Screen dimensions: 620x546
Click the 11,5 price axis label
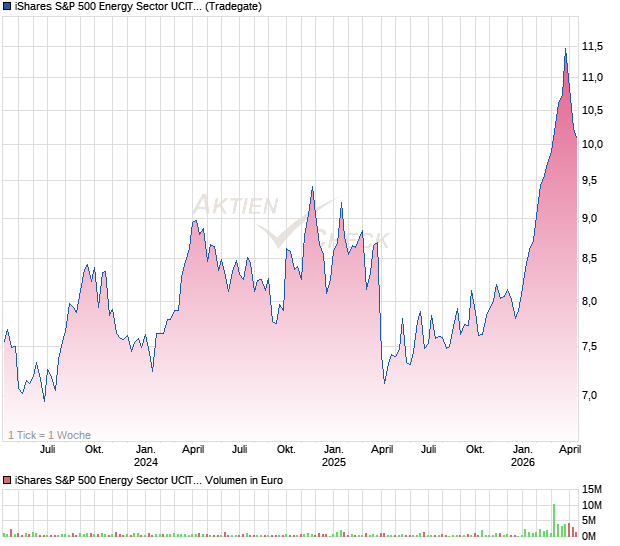[593, 46]
